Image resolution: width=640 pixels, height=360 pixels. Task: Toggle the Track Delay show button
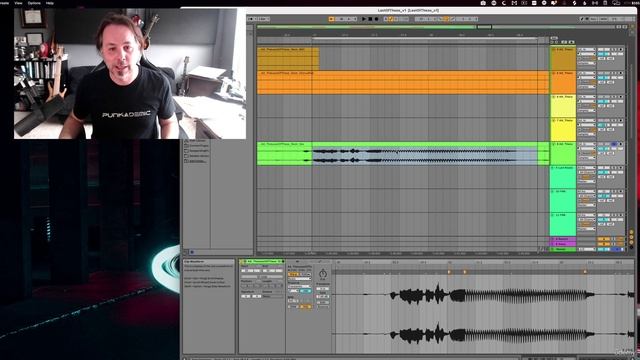(631, 248)
